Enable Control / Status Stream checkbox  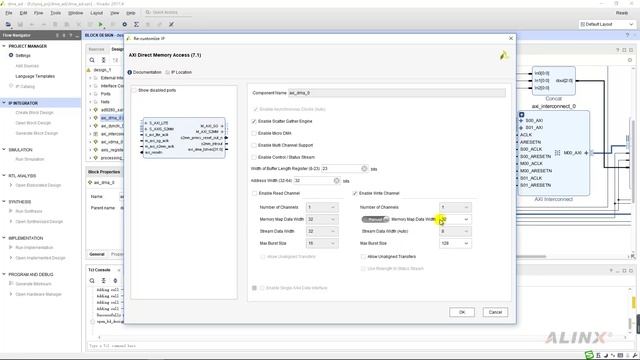pyautogui.click(x=254, y=157)
